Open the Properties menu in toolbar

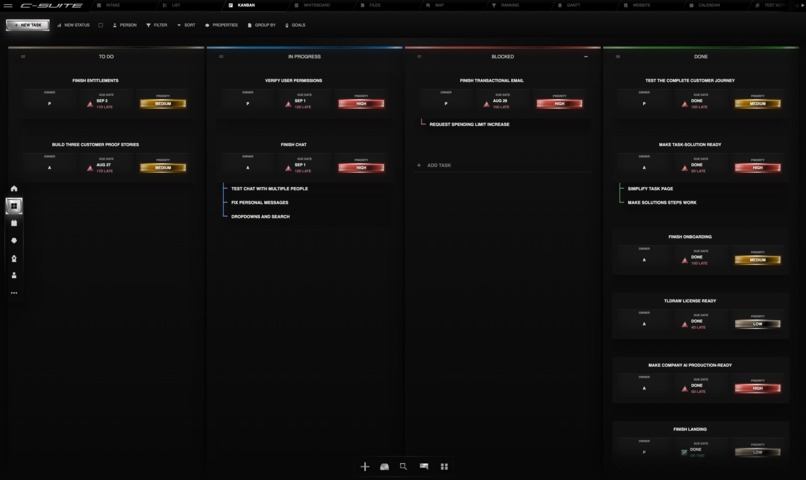coord(222,25)
